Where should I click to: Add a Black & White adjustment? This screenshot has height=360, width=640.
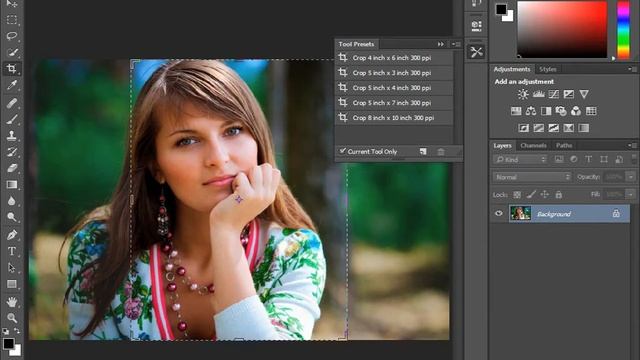click(546, 111)
